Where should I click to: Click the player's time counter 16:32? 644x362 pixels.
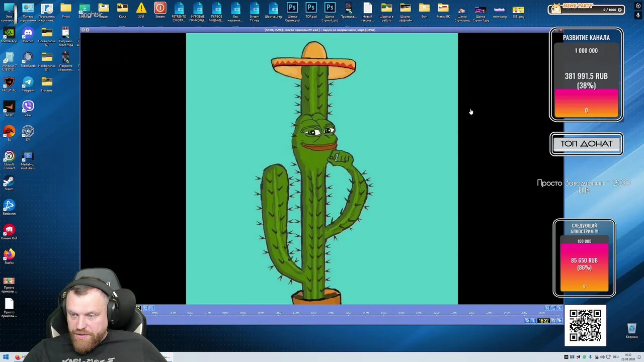point(543,321)
